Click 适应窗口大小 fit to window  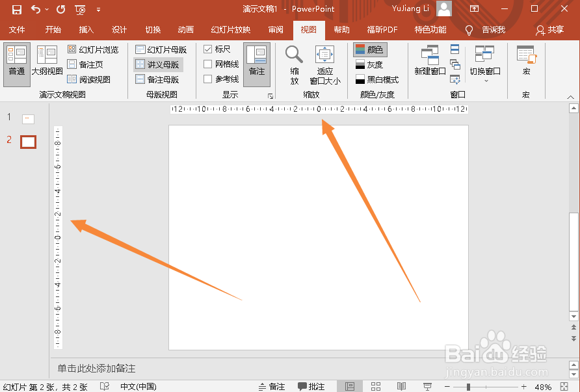coord(324,65)
